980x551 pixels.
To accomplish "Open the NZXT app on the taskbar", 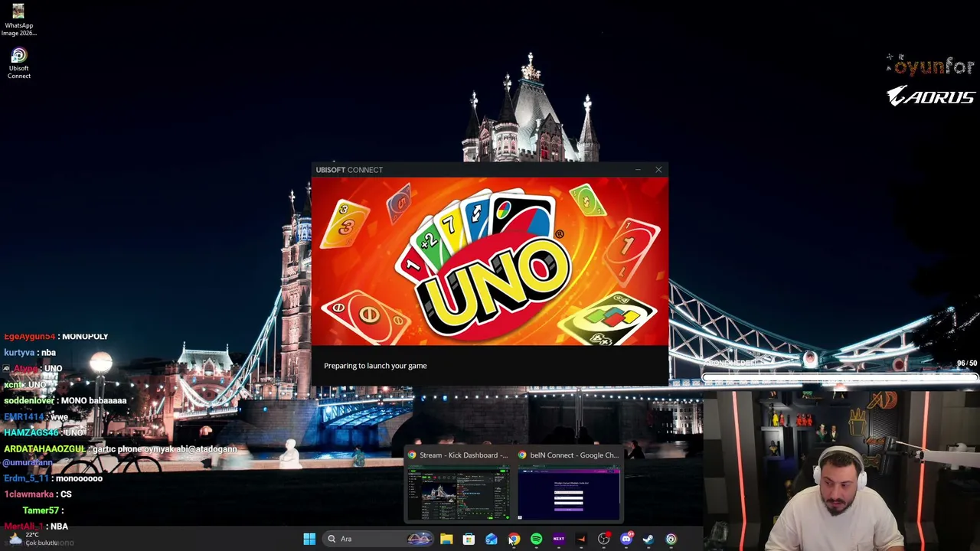I will [x=558, y=539].
